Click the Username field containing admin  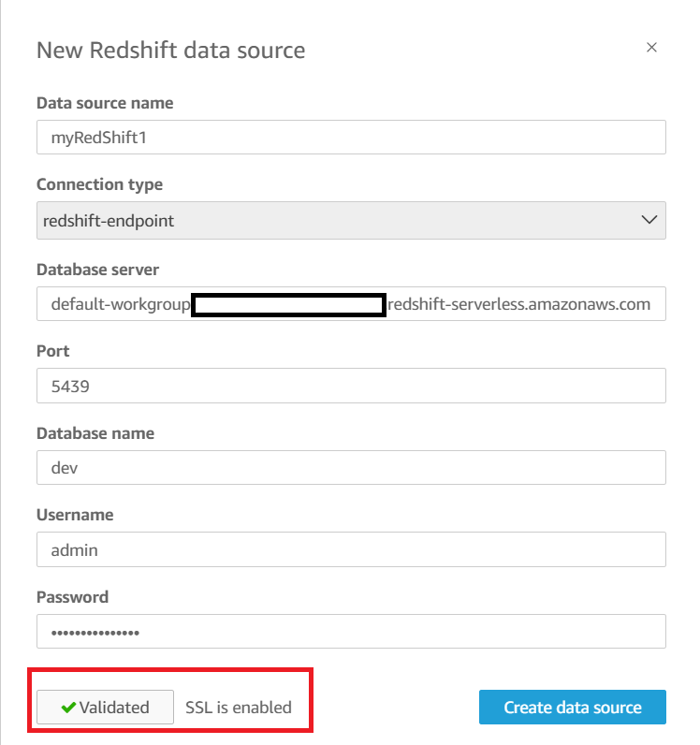click(351, 550)
